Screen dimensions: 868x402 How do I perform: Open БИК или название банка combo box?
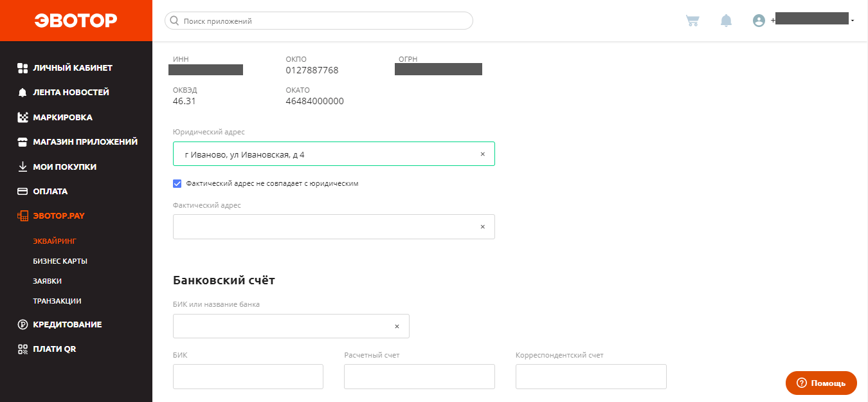click(x=291, y=326)
